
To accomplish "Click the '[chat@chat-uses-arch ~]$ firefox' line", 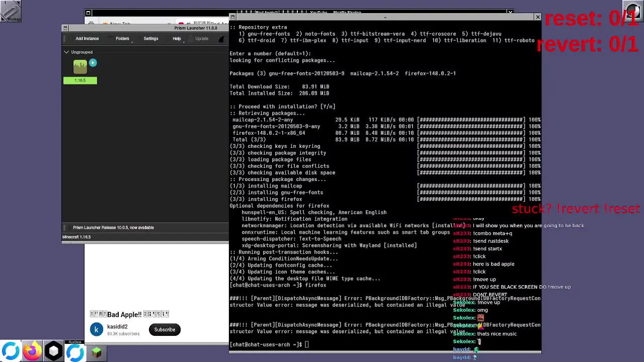I will [278, 285].
